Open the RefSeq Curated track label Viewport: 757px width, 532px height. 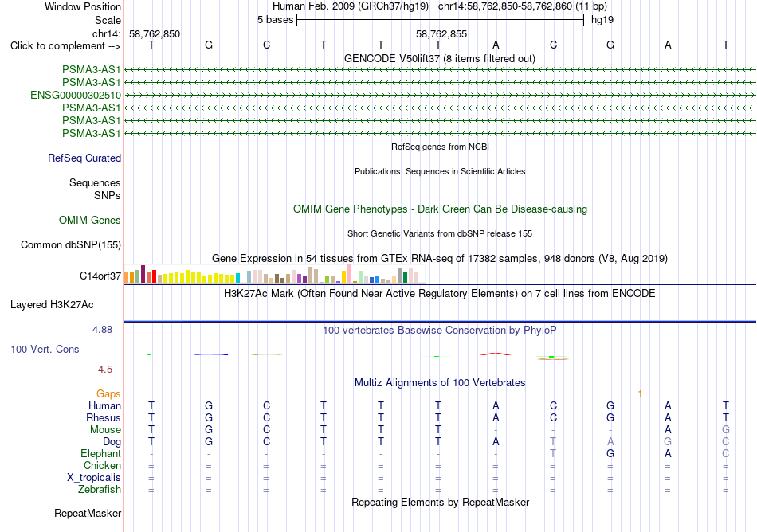coord(84,158)
